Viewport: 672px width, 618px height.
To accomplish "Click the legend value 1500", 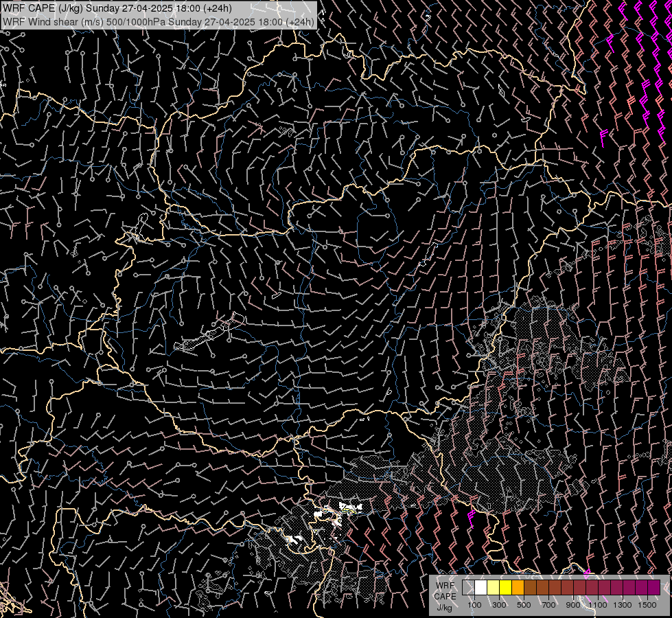I will pyautogui.click(x=647, y=605).
